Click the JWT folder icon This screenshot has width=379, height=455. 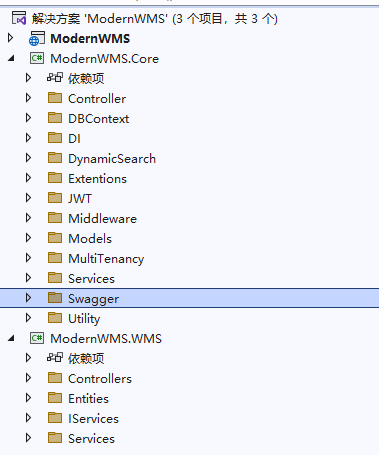coord(55,198)
